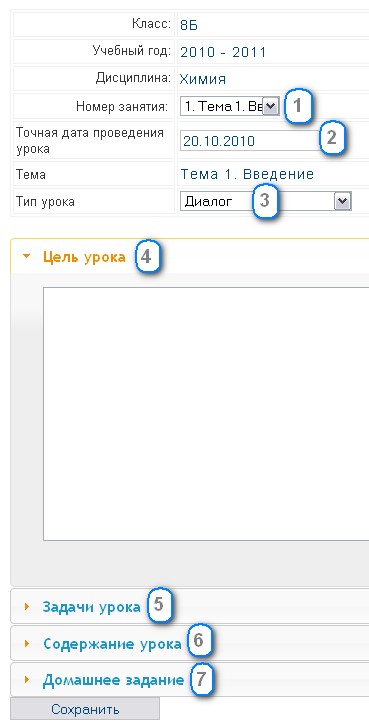Click the Номер занятия: label
The width and height of the screenshot is (369, 728).
pos(122,107)
